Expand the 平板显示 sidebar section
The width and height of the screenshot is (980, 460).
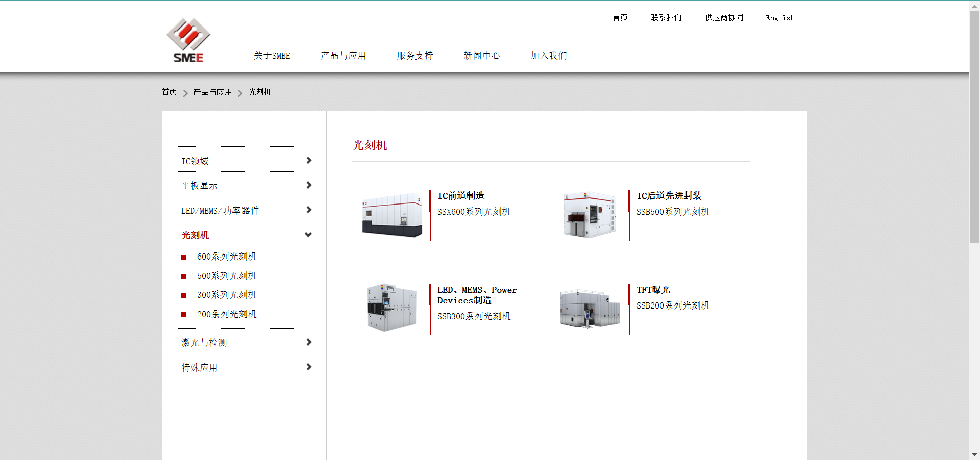pyautogui.click(x=309, y=185)
